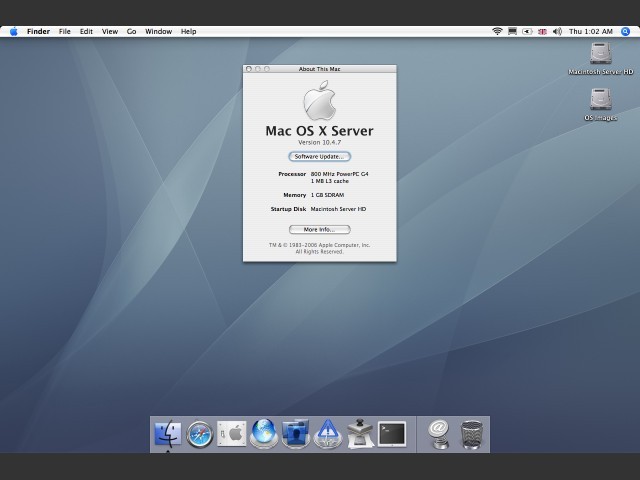The width and height of the screenshot is (640, 480).
Task: Open the File menu
Action: pos(64,31)
